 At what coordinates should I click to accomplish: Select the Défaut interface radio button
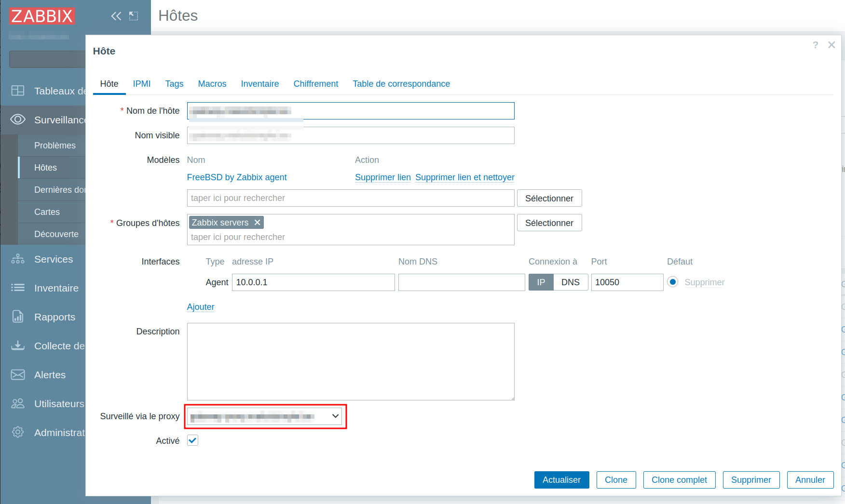tap(672, 282)
